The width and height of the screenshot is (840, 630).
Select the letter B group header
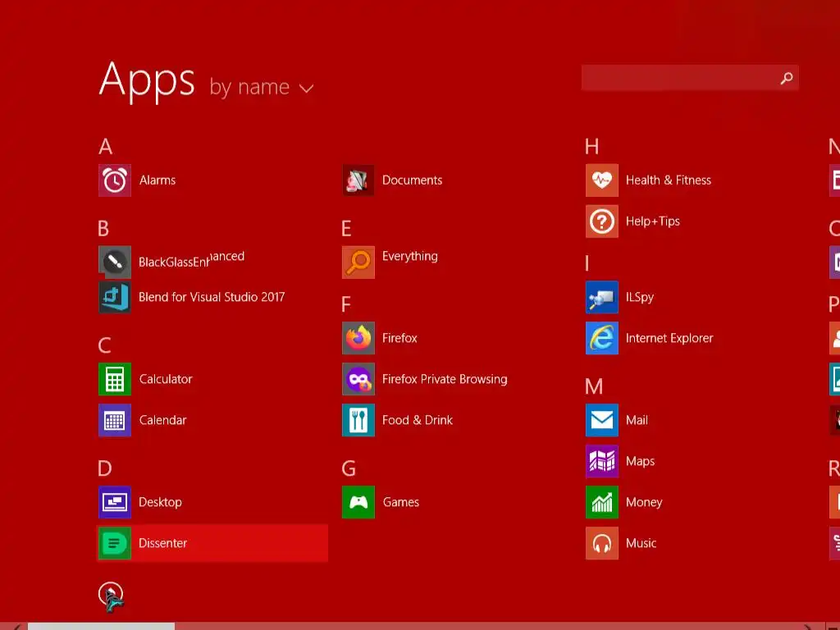pos(104,229)
